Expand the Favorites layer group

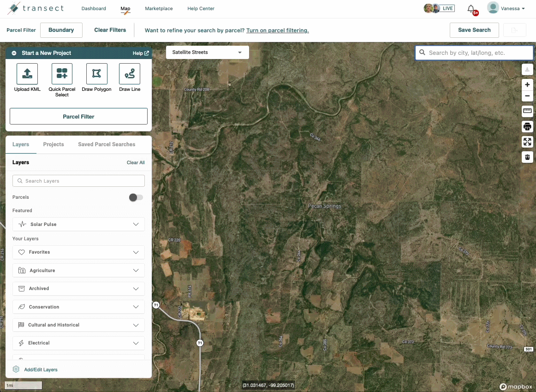[x=136, y=252]
